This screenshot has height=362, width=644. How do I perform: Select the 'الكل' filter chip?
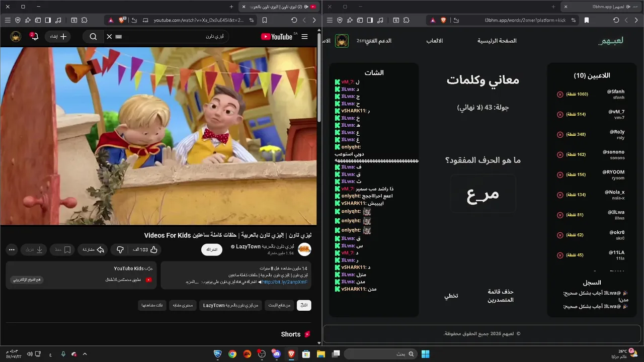coord(304,305)
